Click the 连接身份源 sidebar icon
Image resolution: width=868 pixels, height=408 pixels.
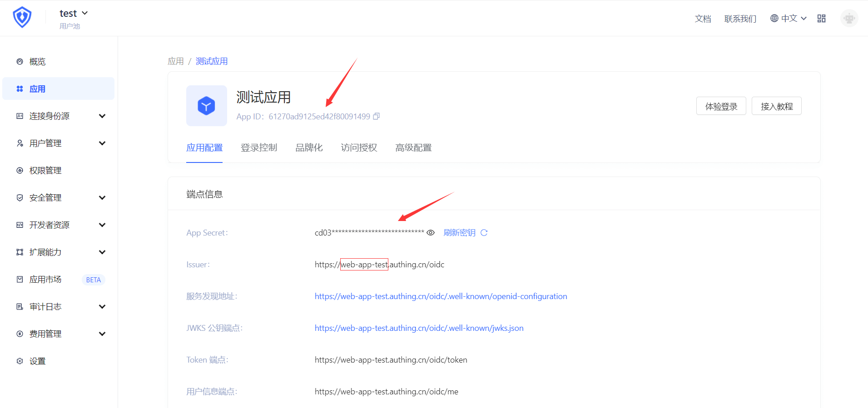point(20,116)
